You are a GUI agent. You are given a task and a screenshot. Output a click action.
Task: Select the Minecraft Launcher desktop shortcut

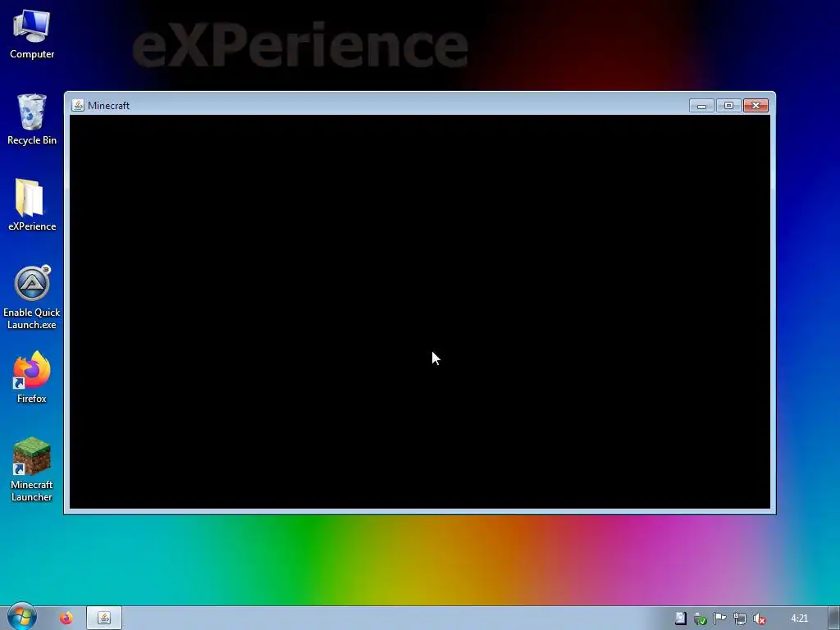[32, 469]
